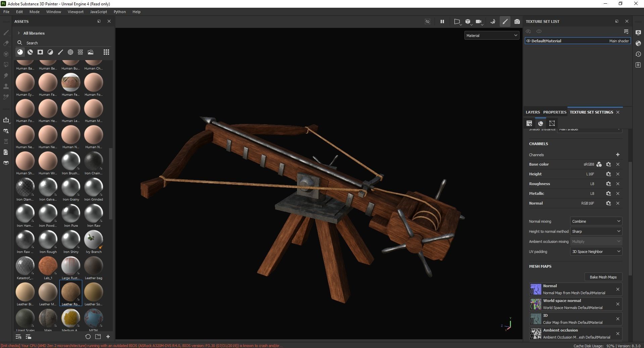
Task: Filter assets by Alphas icon
Action: [x=70, y=52]
